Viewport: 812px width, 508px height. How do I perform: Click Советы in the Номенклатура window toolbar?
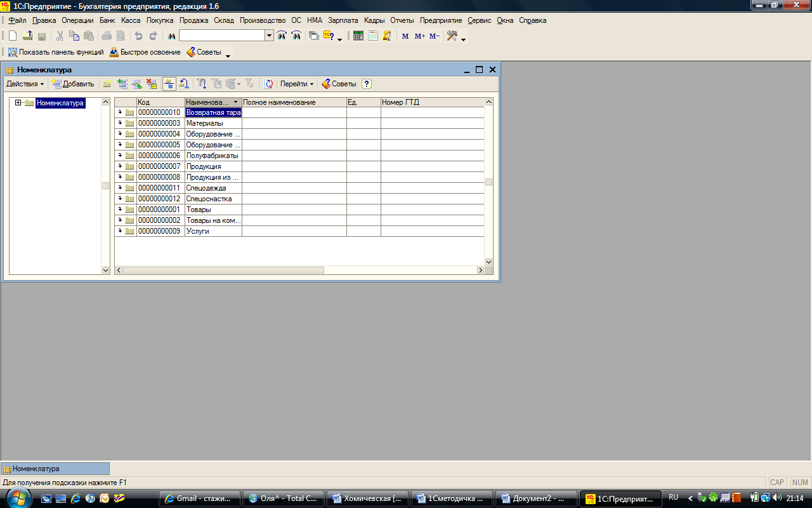pos(339,84)
